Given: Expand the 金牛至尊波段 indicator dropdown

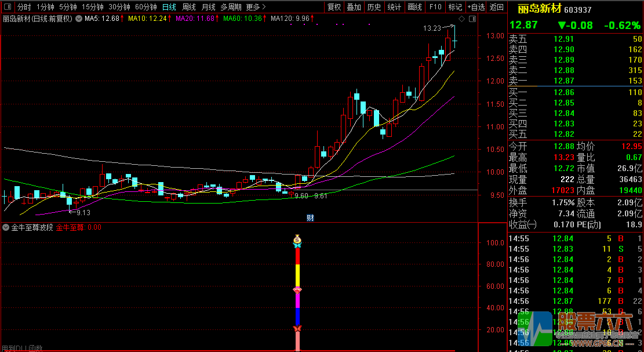Looking at the screenshot, I should coord(6,228).
